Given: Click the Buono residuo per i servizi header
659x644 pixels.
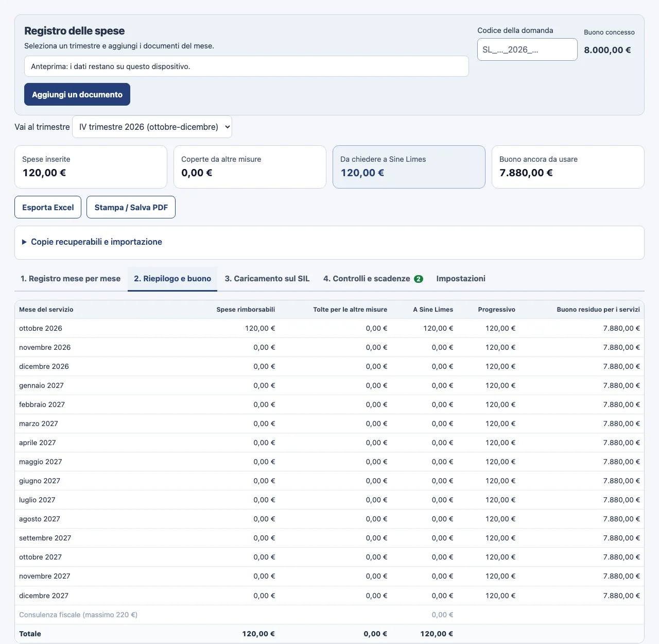Looking at the screenshot, I should (598, 310).
